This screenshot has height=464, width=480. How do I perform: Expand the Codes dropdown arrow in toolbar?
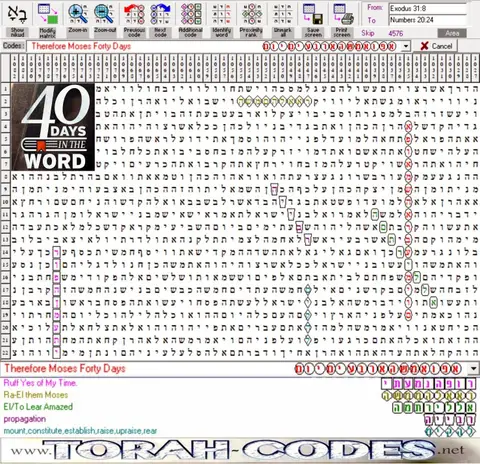point(406,46)
